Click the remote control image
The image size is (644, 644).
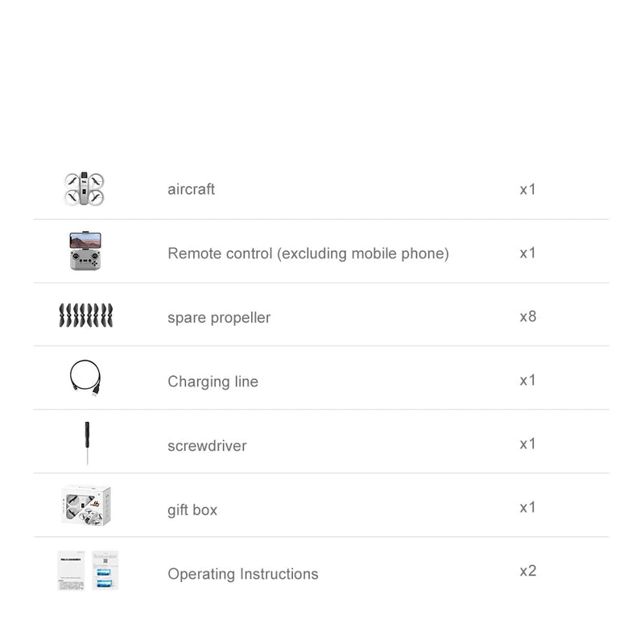pyautogui.click(x=85, y=251)
